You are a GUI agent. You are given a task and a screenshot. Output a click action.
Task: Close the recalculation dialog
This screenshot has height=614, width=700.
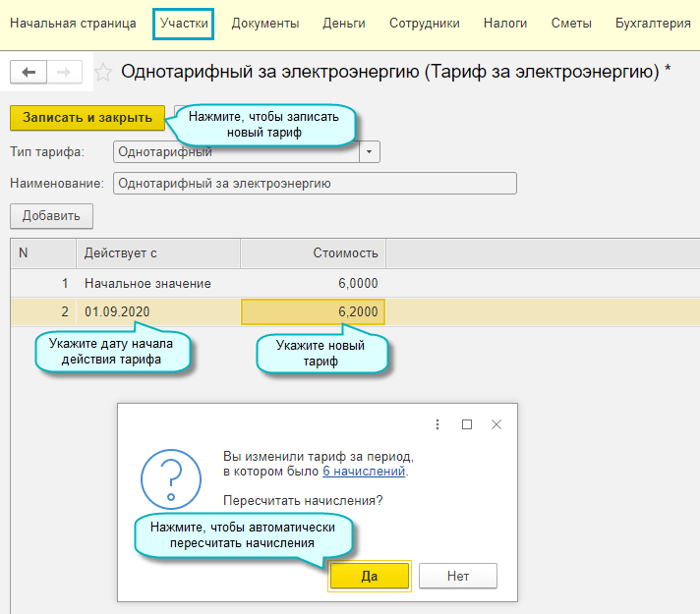[x=496, y=424]
